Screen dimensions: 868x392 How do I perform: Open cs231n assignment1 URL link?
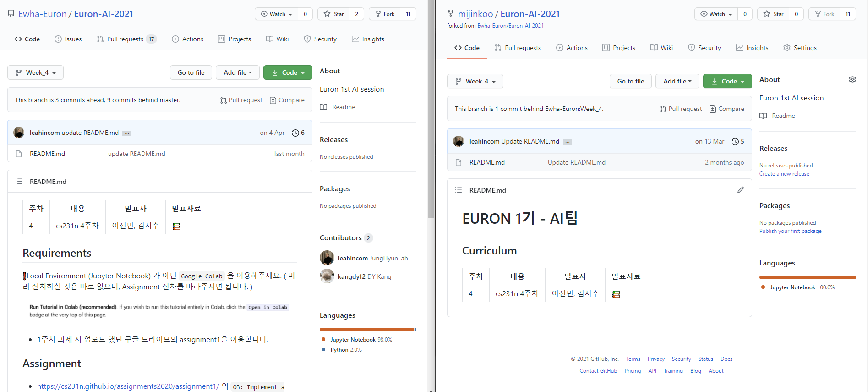tap(128, 386)
